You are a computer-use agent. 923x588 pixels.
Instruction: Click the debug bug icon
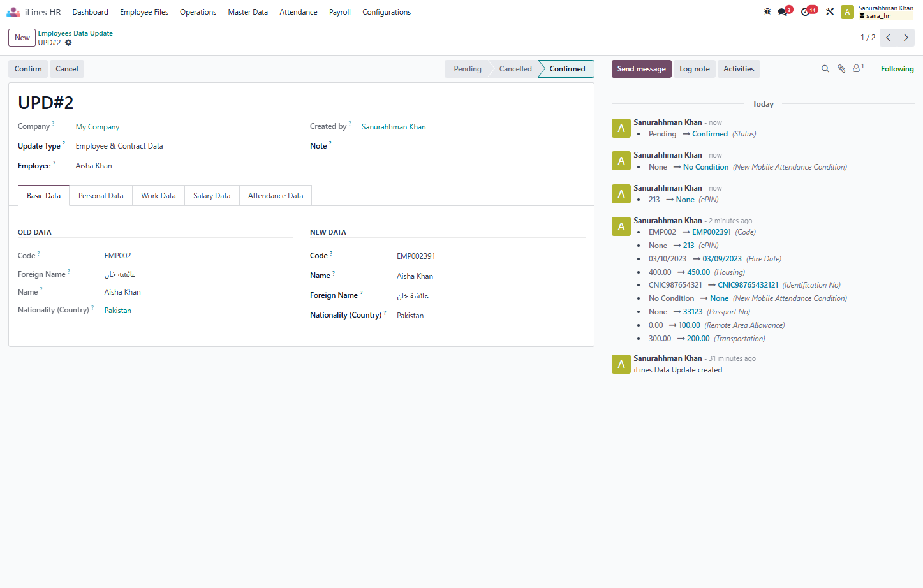click(767, 11)
